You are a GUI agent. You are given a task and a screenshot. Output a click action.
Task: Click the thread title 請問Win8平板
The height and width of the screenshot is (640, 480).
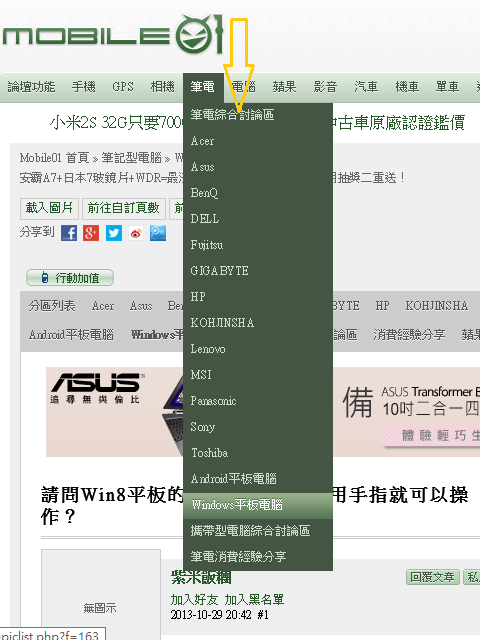254,505
